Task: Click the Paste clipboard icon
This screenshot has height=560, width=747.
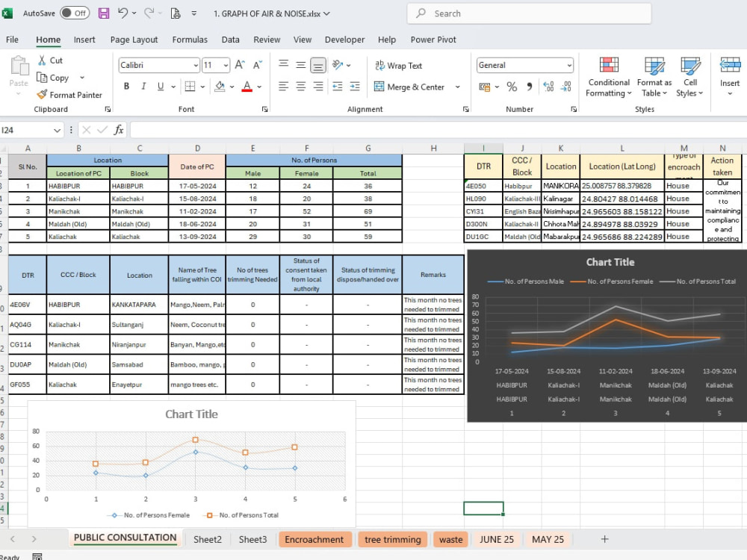Action: (x=19, y=66)
